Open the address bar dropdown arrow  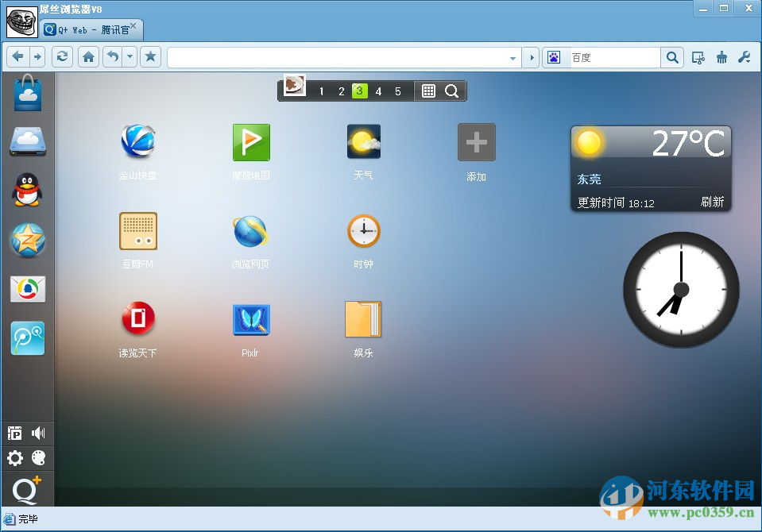tap(513, 56)
